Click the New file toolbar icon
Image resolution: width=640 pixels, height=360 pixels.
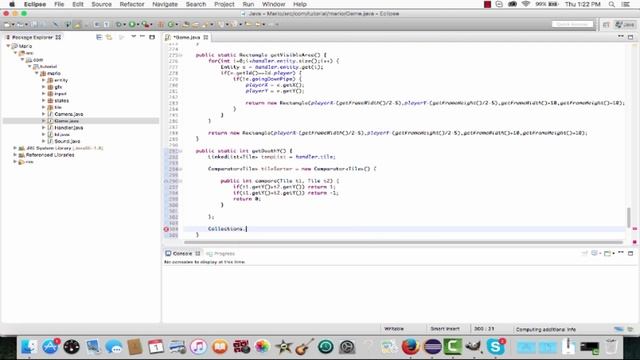pos(7,24)
